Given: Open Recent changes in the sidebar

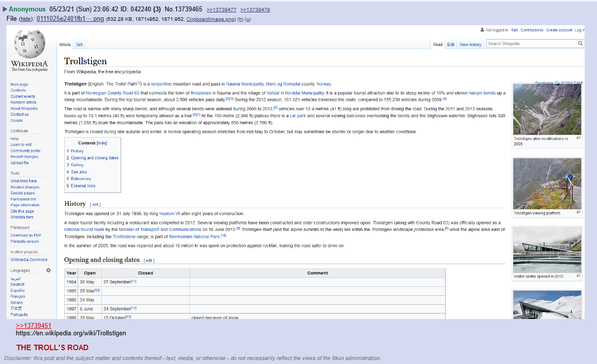Looking at the screenshot, I should click(24, 157).
